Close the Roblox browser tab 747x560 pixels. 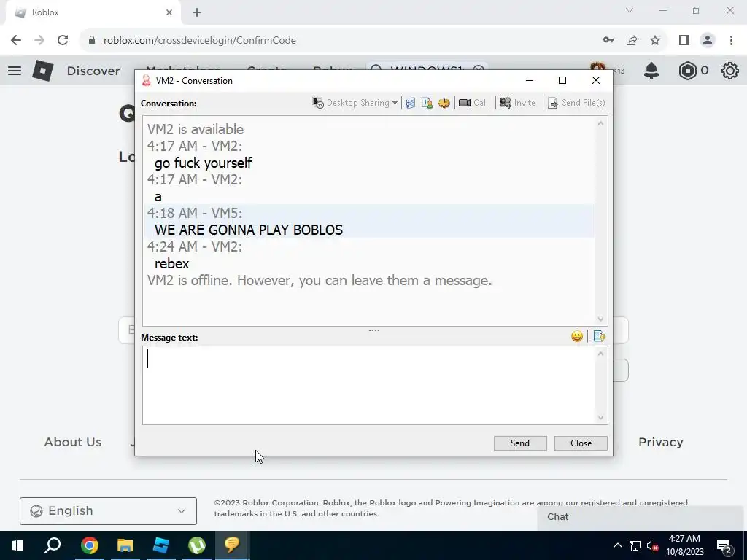coord(169,12)
